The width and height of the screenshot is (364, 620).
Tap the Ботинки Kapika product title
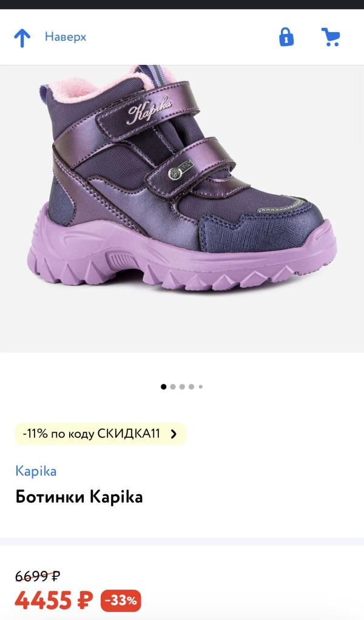79,497
